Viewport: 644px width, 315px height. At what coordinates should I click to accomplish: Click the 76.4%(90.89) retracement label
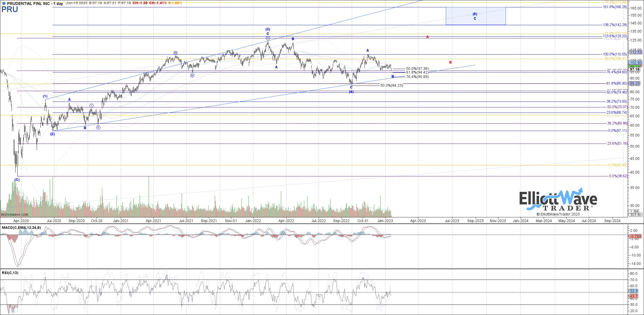[417, 77]
